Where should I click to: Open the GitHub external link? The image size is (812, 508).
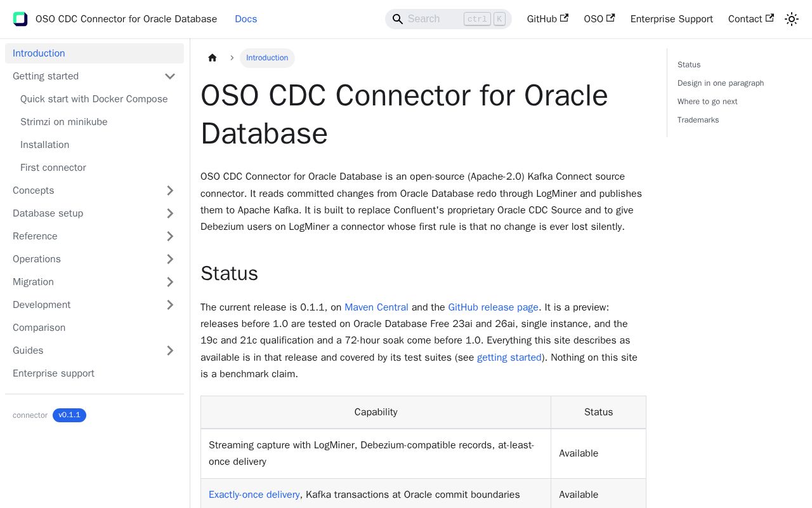547,19
